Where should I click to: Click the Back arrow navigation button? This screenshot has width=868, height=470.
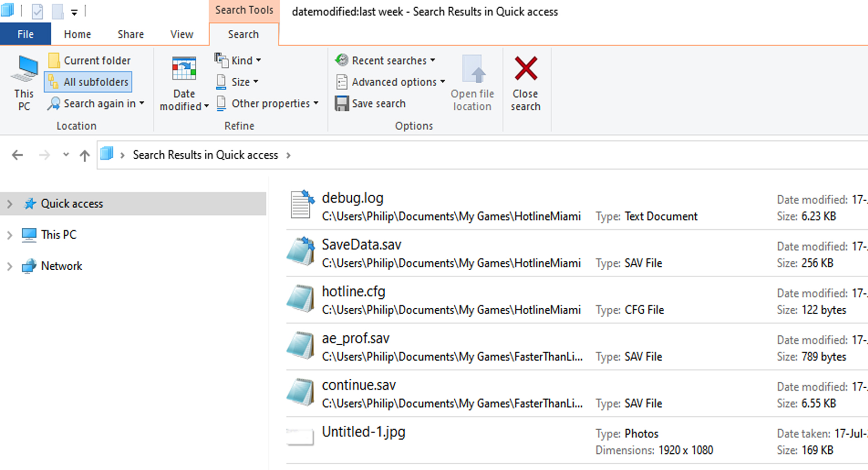tap(18, 155)
